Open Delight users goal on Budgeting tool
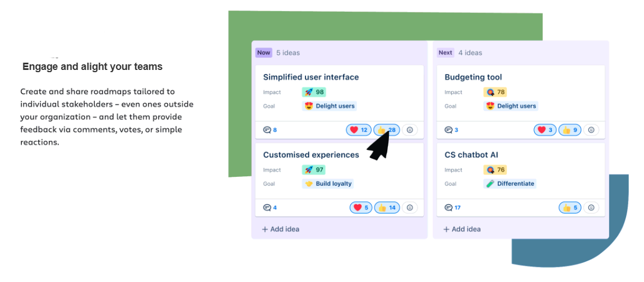The image size is (644, 282). [x=510, y=106]
